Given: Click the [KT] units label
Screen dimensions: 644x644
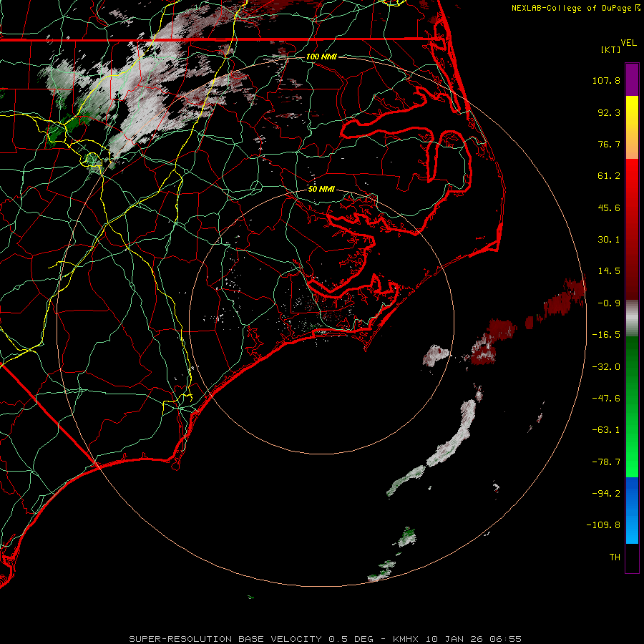Looking at the screenshot, I should pyautogui.click(x=611, y=49).
